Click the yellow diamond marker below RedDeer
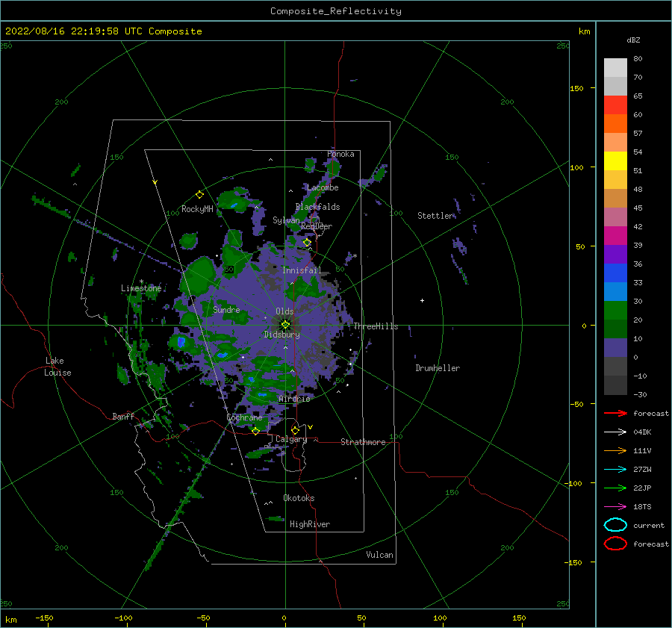 coord(307,243)
